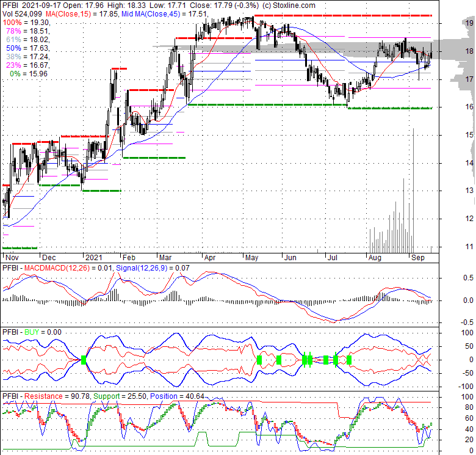Click the 'PFBI - BUY = 0.00' label
476x455 pixels.
coord(32,332)
